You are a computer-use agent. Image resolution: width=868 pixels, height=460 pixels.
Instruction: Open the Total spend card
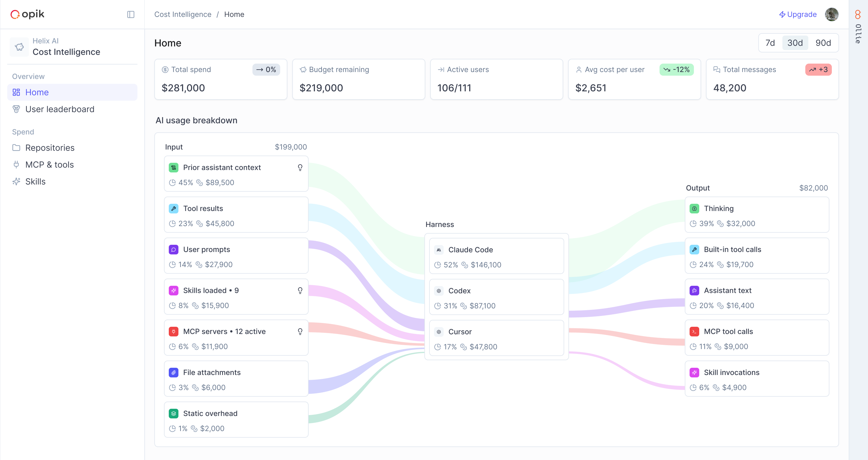click(221, 79)
